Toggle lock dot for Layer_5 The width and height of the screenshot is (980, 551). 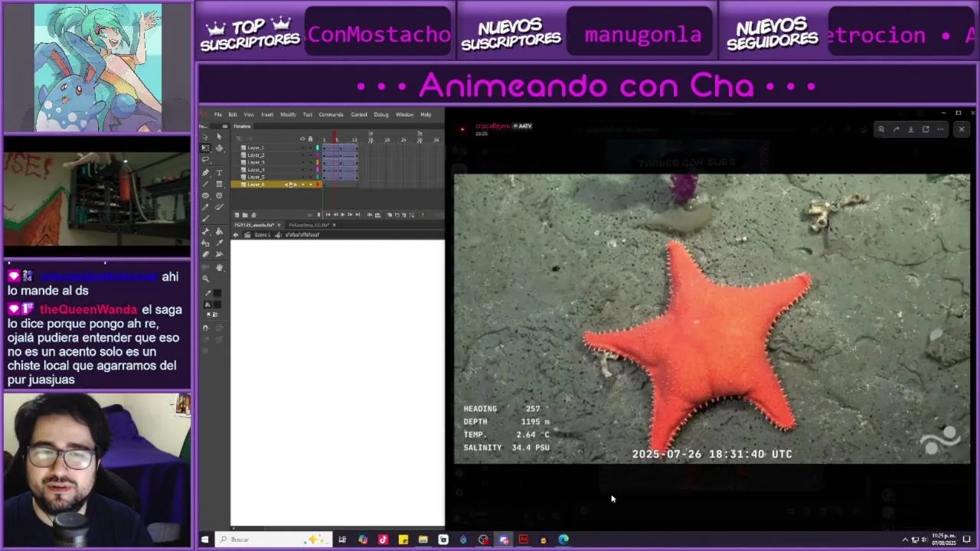coord(311,177)
